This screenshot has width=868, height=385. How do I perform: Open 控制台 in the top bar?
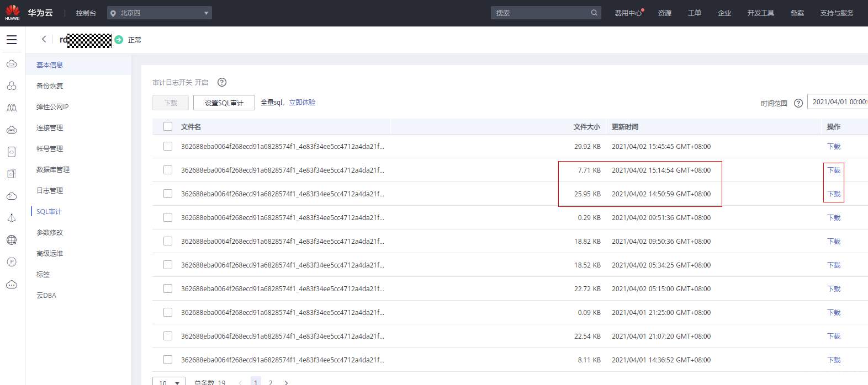(x=86, y=13)
